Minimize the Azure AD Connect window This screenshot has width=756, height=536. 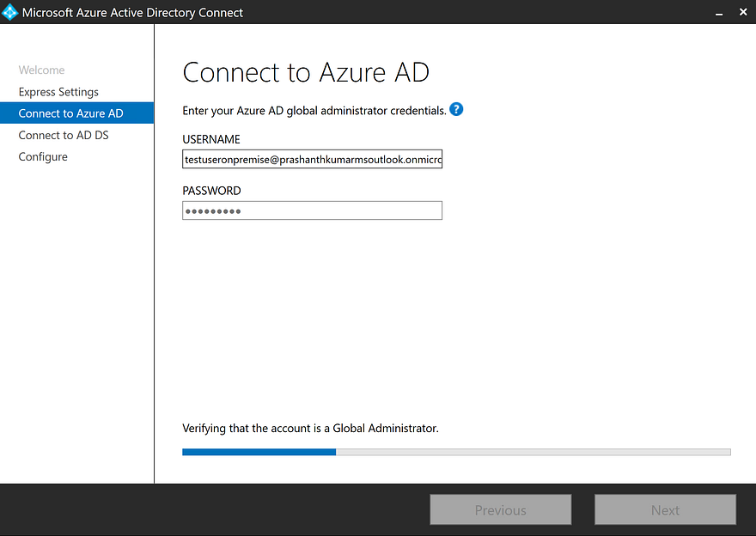(717, 13)
